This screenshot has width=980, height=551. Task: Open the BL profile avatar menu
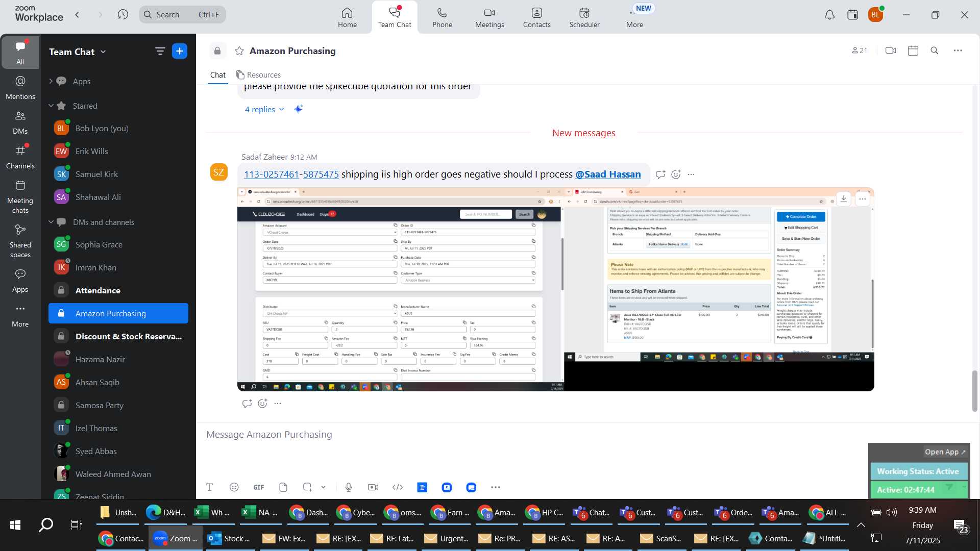tap(876, 15)
